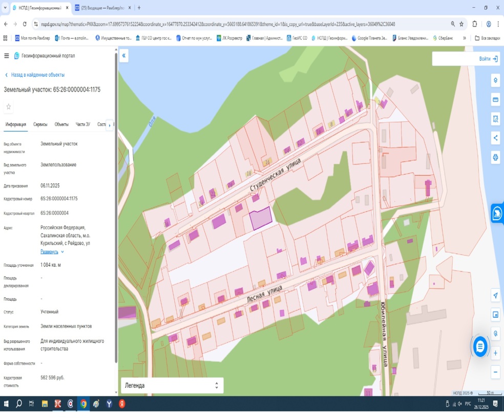Zoom in the map with plus
Viewport: 504px width, 420px height.
click(x=495, y=353)
